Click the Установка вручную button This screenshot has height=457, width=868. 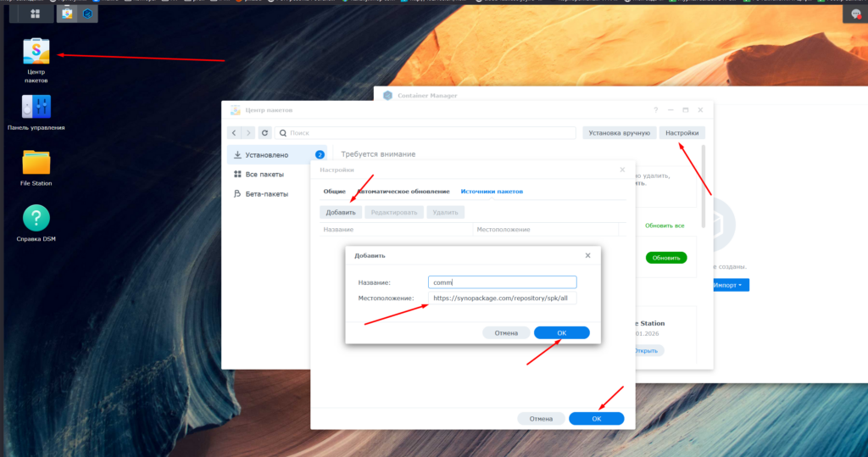[x=619, y=133]
